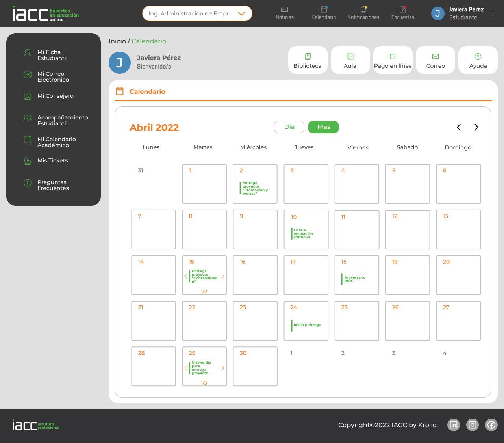The image size is (504, 443).
Task: Go to the previous month
Action: pyautogui.click(x=459, y=127)
